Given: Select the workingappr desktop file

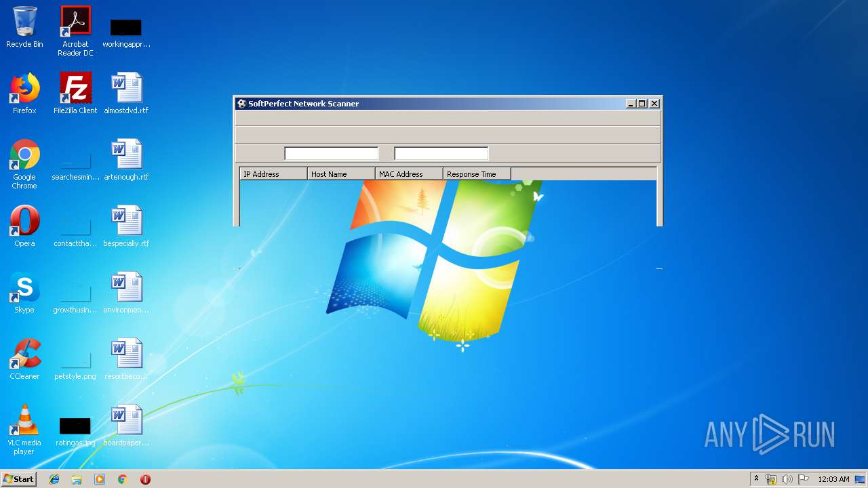Looking at the screenshot, I should coord(126,33).
